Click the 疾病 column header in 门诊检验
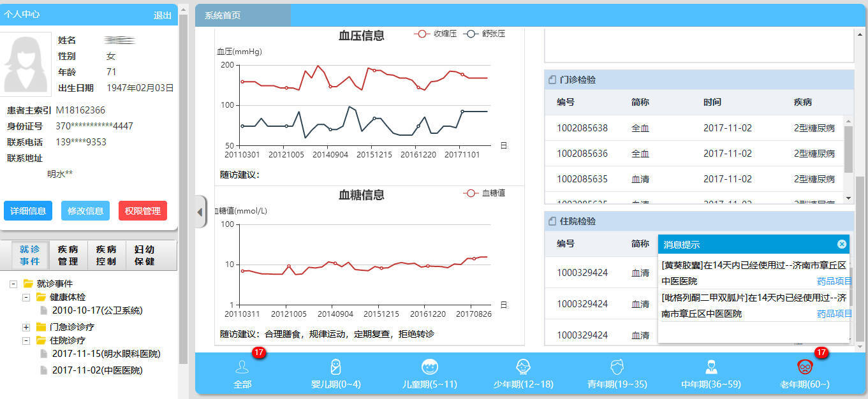This screenshot has height=399, width=868. (x=803, y=102)
